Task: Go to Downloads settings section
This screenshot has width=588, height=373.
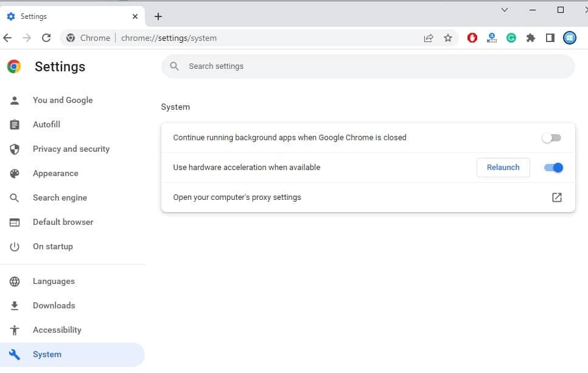Action: tap(54, 305)
